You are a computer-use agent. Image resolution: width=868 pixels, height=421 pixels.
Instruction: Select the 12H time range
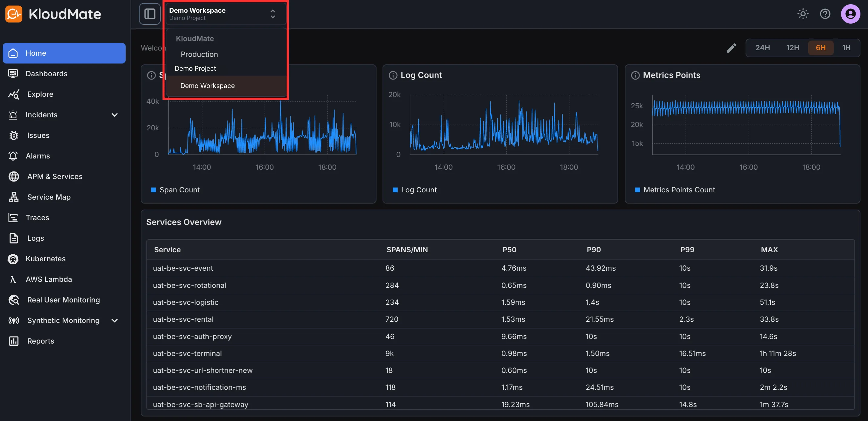click(x=793, y=47)
